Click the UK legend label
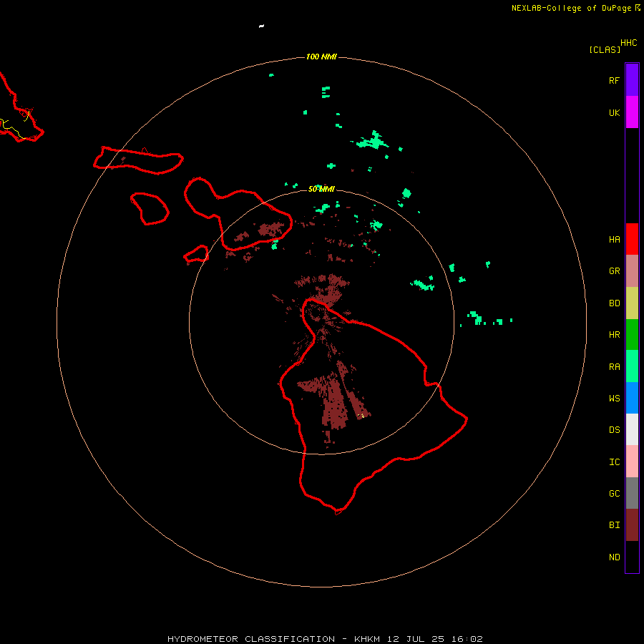The width and height of the screenshot is (644, 644). click(x=614, y=112)
